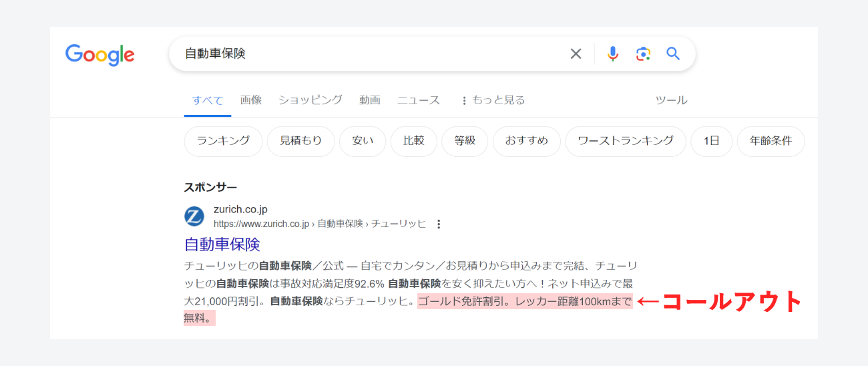868x366 pixels.
Task: Select the ランキング filter chip
Action: point(223,142)
